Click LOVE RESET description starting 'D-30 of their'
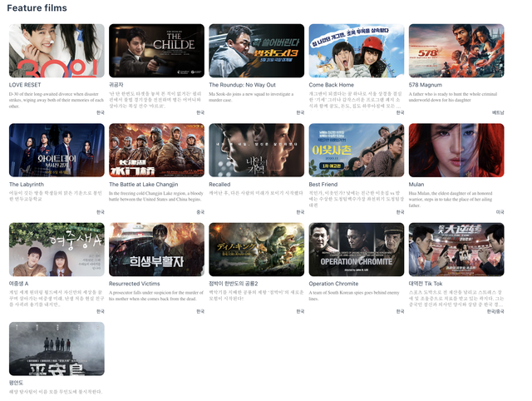532x401 pixels. pyautogui.click(x=57, y=100)
